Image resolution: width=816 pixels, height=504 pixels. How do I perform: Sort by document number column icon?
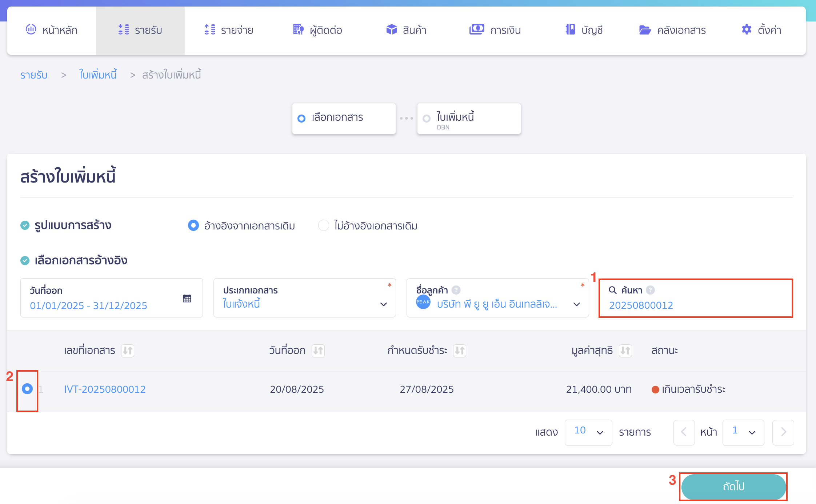click(x=128, y=351)
